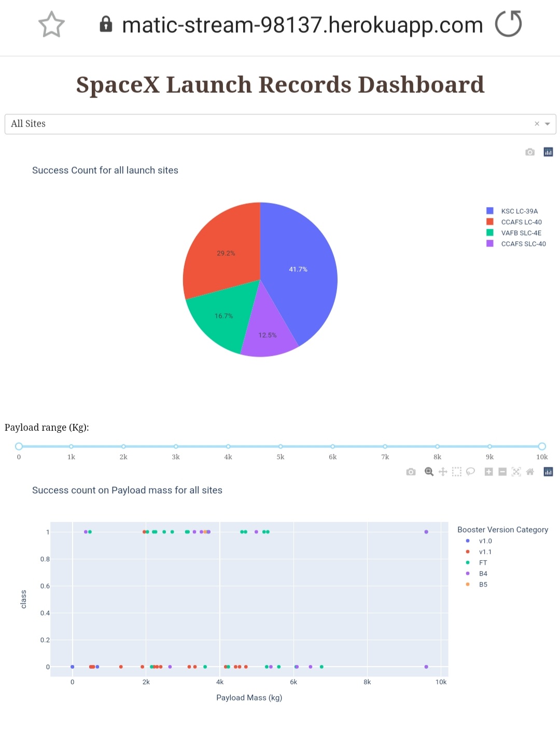Viewport: 560px width, 746px height.
Task: Tap the URL in the address bar
Action: pos(302,25)
